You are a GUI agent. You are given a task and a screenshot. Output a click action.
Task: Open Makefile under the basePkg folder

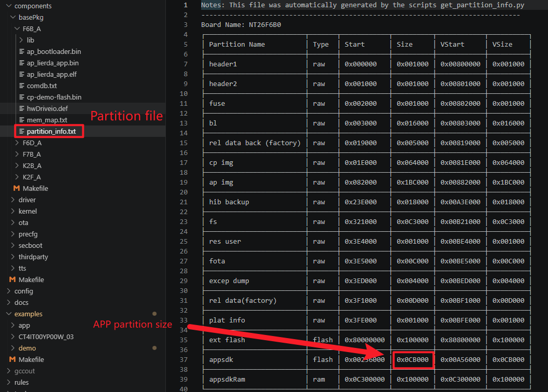35,188
